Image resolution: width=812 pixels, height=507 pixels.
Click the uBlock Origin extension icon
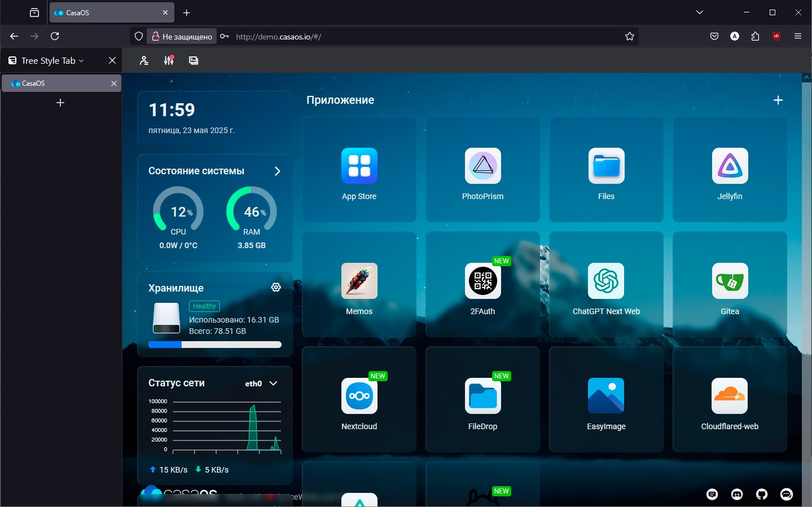point(776,36)
